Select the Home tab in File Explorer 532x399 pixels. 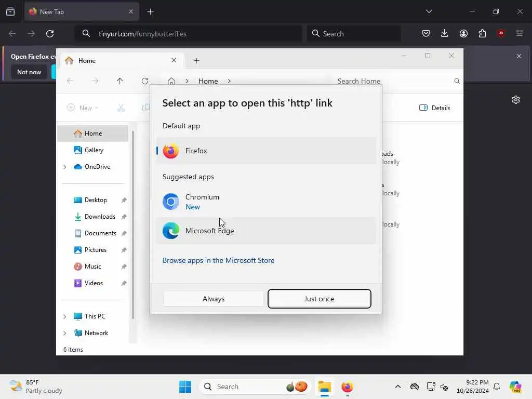tap(123, 60)
